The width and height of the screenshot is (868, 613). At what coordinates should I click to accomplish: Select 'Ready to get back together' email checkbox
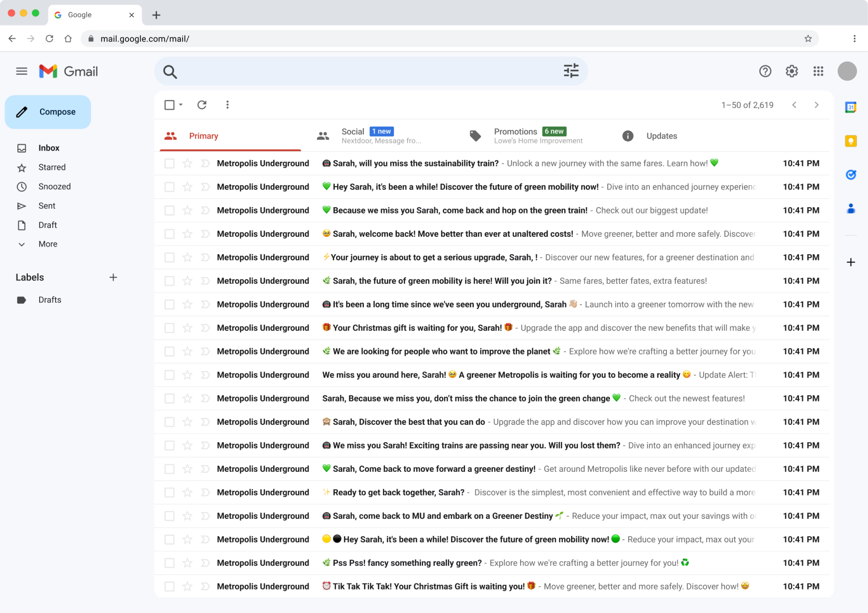pyautogui.click(x=169, y=492)
